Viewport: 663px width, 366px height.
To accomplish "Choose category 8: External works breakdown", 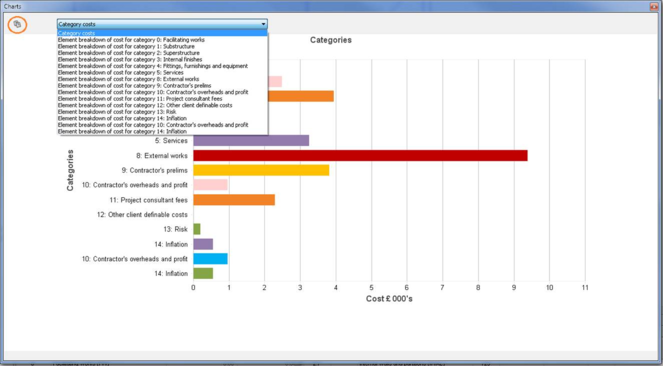I will coord(162,79).
